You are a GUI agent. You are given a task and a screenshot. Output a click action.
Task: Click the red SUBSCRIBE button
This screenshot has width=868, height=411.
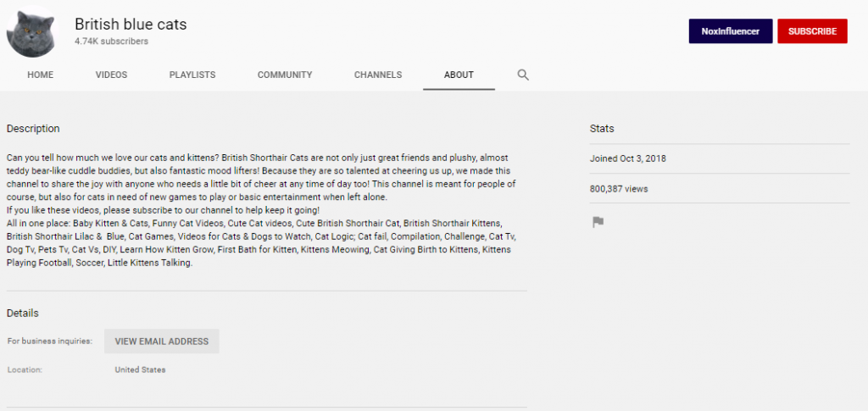[812, 31]
